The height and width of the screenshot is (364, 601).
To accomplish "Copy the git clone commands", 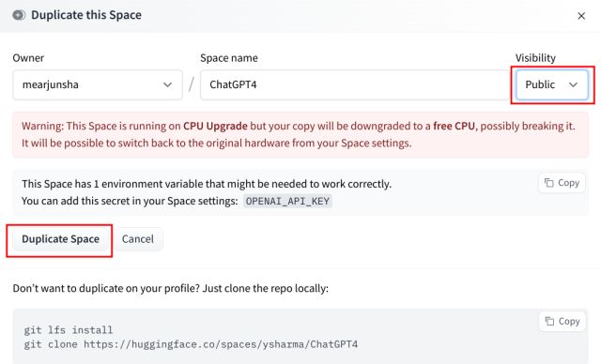I will coord(562,321).
